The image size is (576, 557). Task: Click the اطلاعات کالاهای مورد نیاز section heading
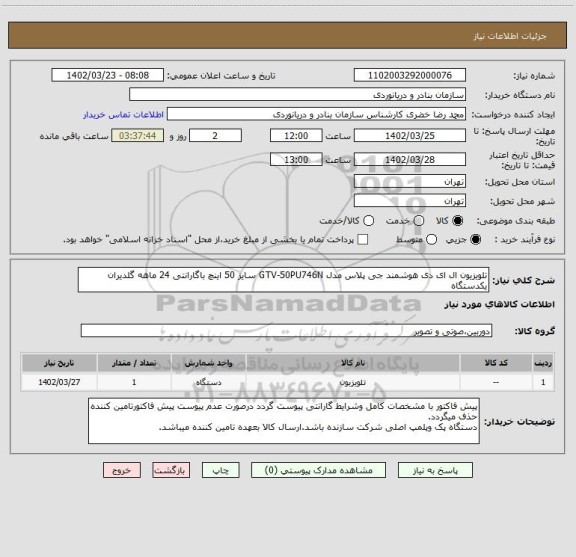click(x=500, y=304)
